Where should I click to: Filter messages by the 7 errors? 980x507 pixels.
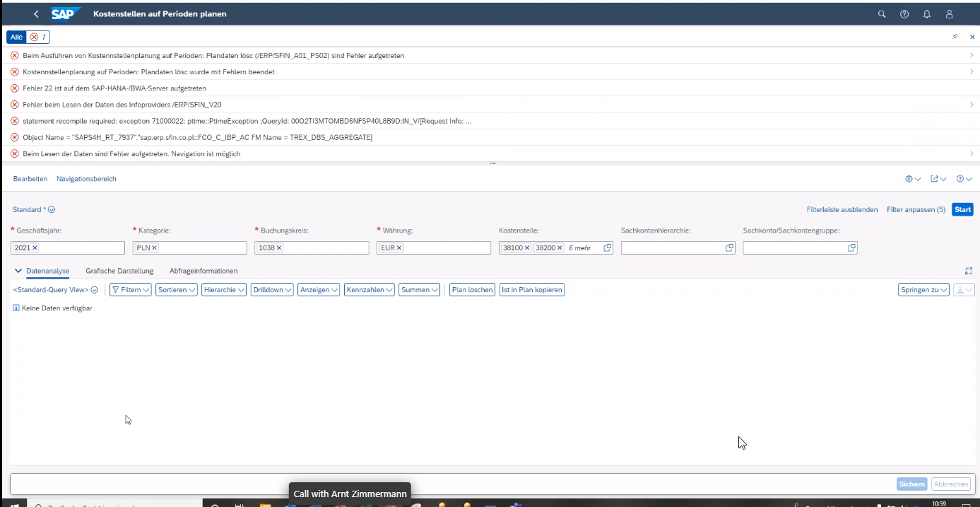(x=39, y=37)
